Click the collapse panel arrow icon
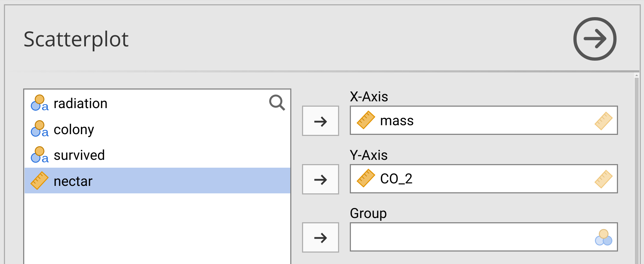 click(x=594, y=39)
